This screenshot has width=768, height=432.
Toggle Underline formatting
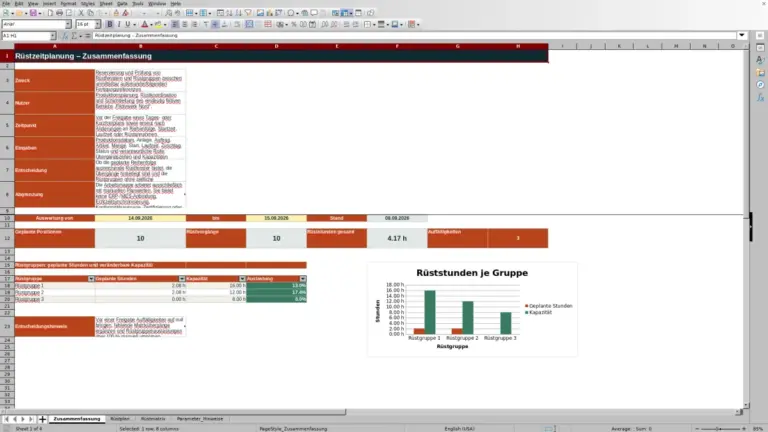pos(128,24)
